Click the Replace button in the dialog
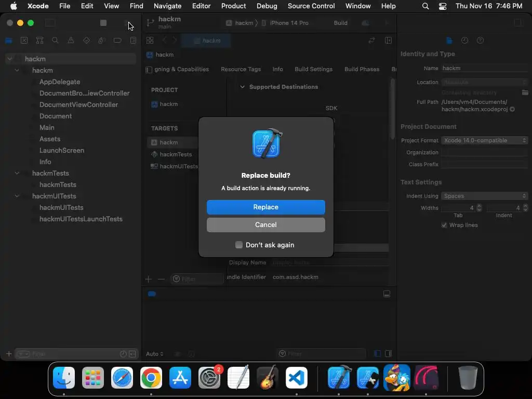532x399 pixels. [x=265, y=207]
